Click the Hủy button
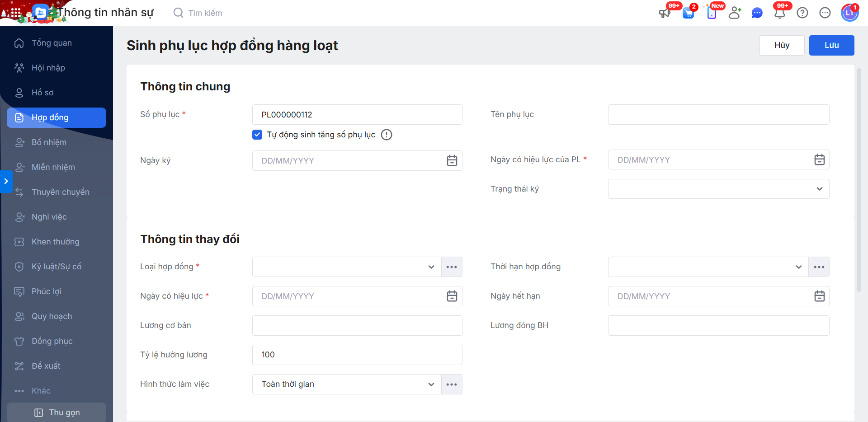This screenshot has width=868, height=422. click(x=782, y=45)
